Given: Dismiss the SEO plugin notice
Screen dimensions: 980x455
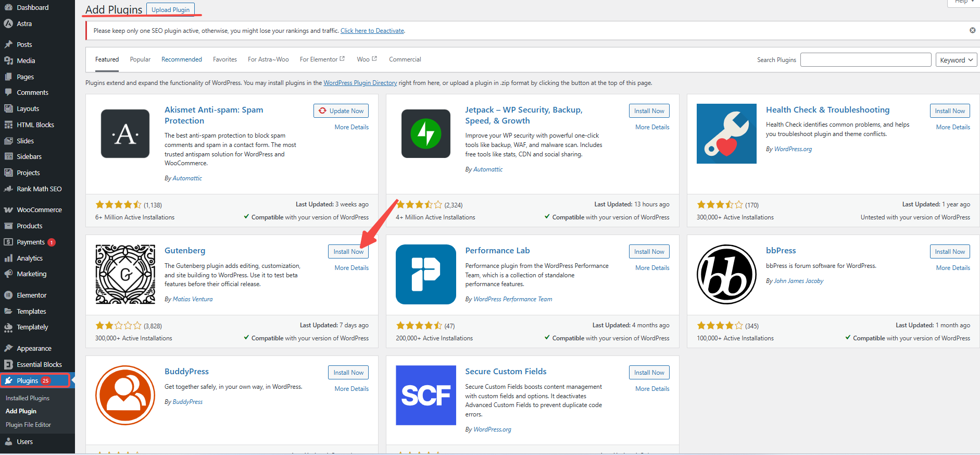Looking at the screenshot, I should 972,30.
